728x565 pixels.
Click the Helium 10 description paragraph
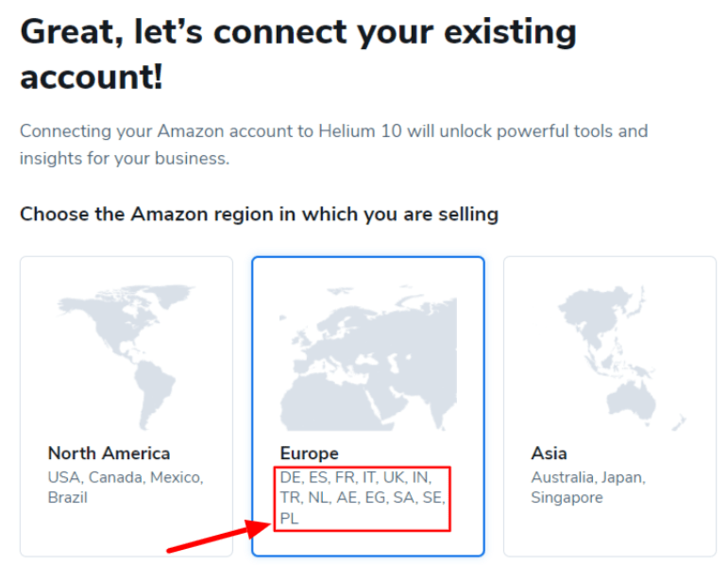[x=333, y=145]
